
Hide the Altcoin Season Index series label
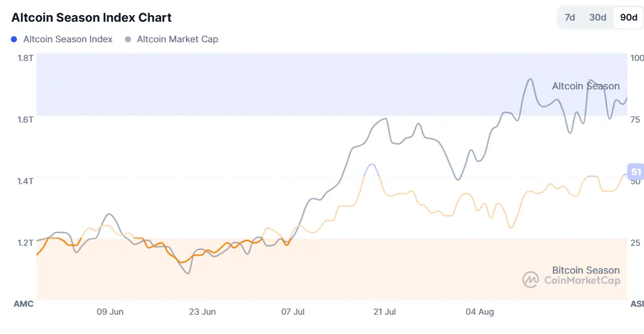(x=68, y=39)
